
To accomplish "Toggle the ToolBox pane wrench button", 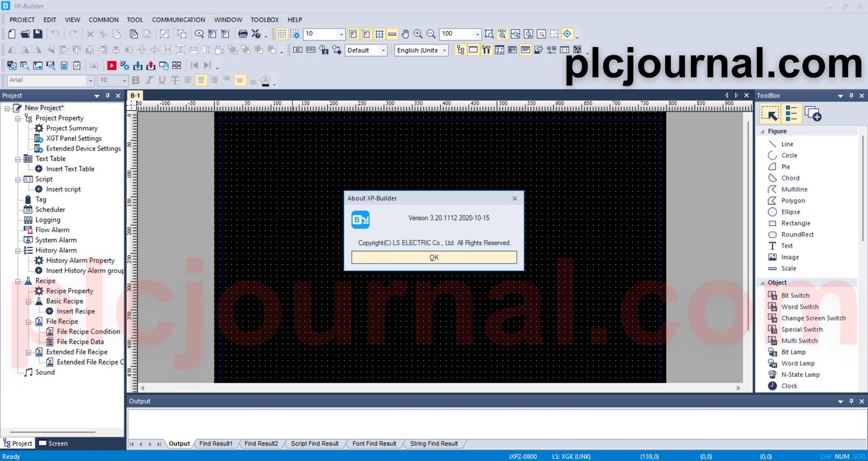I will (486, 50).
